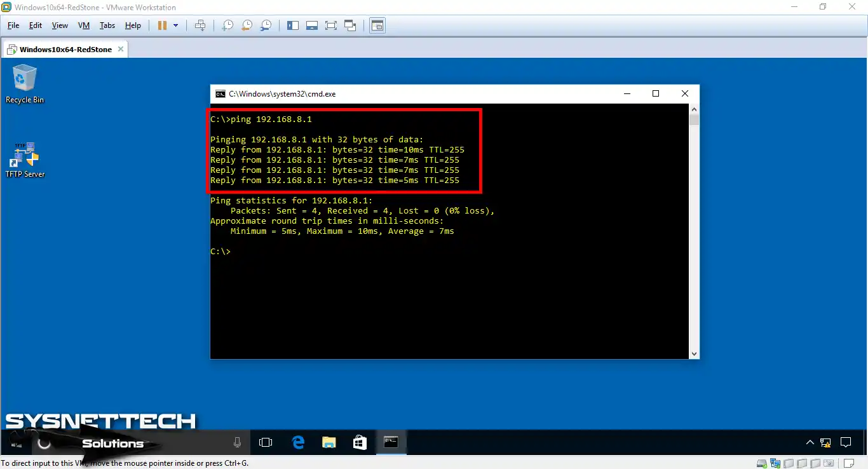Open the Snapshot Manager
Screen dimensions: 868x469
pos(266,25)
